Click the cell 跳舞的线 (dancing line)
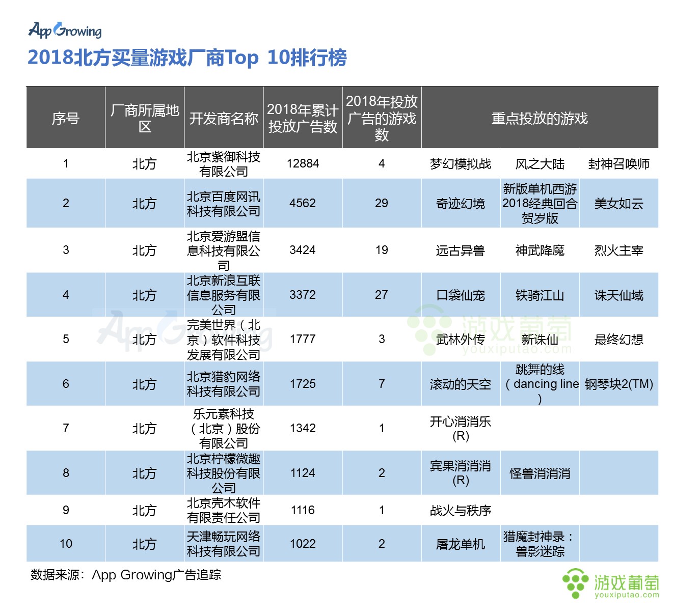The height and width of the screenshot is (616, 674). click(540, 384)
